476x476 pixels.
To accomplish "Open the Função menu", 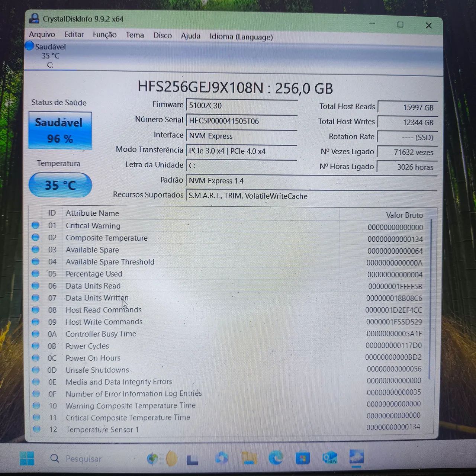I will point(104,35).
